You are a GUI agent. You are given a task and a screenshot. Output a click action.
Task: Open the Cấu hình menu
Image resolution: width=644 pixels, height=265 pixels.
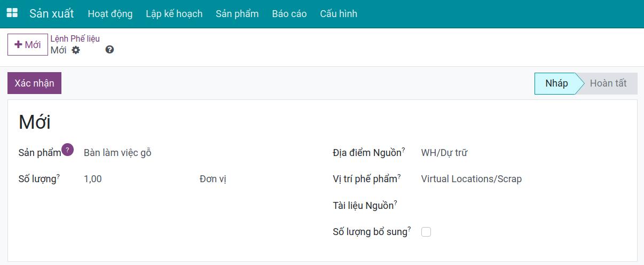click(x=339, y=14)
